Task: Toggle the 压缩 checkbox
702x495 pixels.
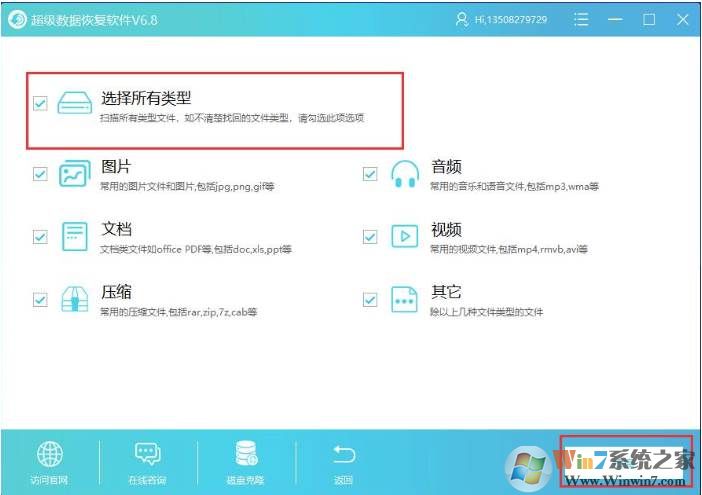Action: [x=40, y=299]
